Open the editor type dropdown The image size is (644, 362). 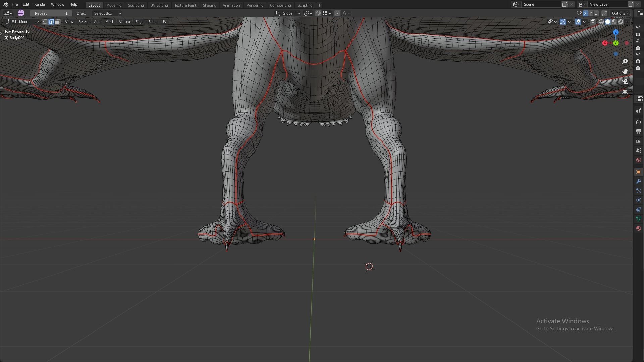point(8,13)
